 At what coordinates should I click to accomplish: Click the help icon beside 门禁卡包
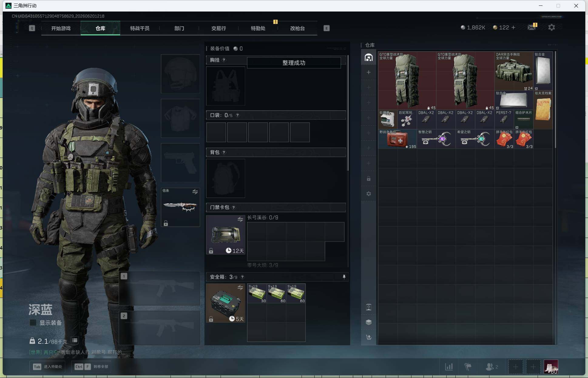[233, 207]
